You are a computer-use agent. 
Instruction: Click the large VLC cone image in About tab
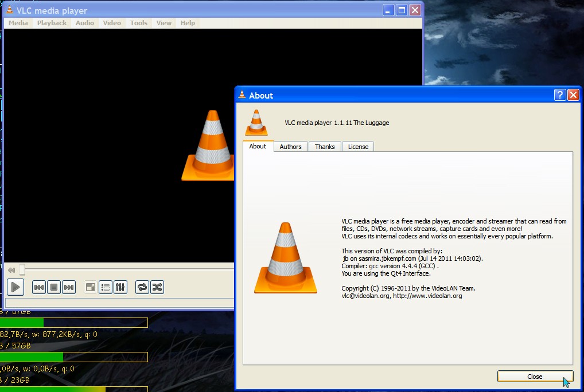(286, 258)
